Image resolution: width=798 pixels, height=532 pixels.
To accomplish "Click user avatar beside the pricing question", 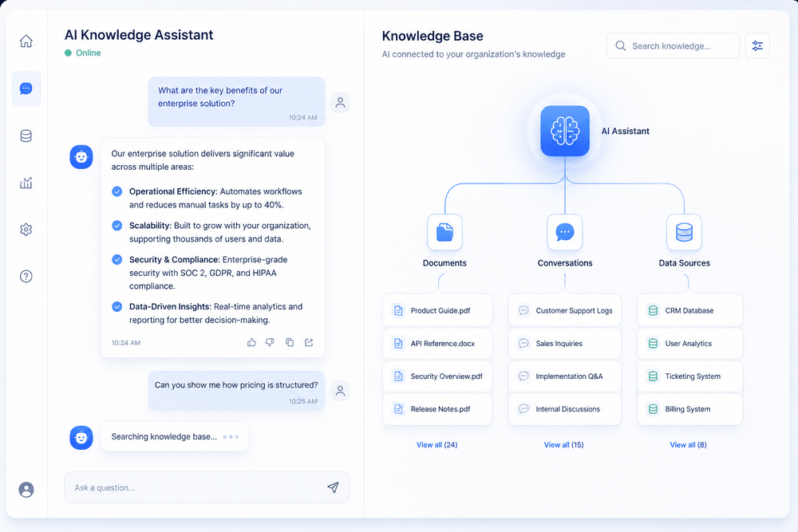I will (340, 391).
